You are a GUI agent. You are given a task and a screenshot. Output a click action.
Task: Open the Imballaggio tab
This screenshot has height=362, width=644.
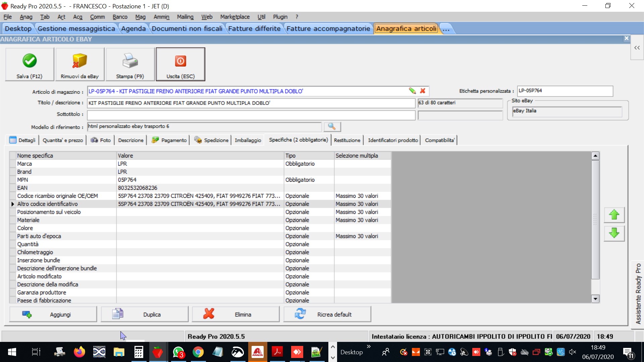[248, 140]
